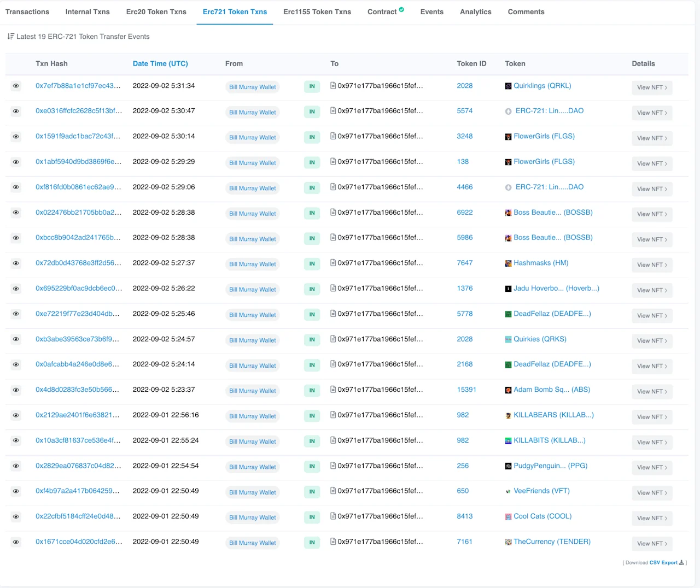
Task: Click View NFT for Cool Cats (COOL)
Action: click(x=652, y=518)
